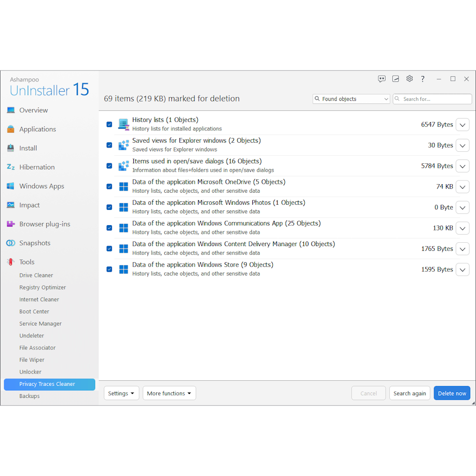
Task: Open the Boot Center tool
Action: click(x=34, y=311)
